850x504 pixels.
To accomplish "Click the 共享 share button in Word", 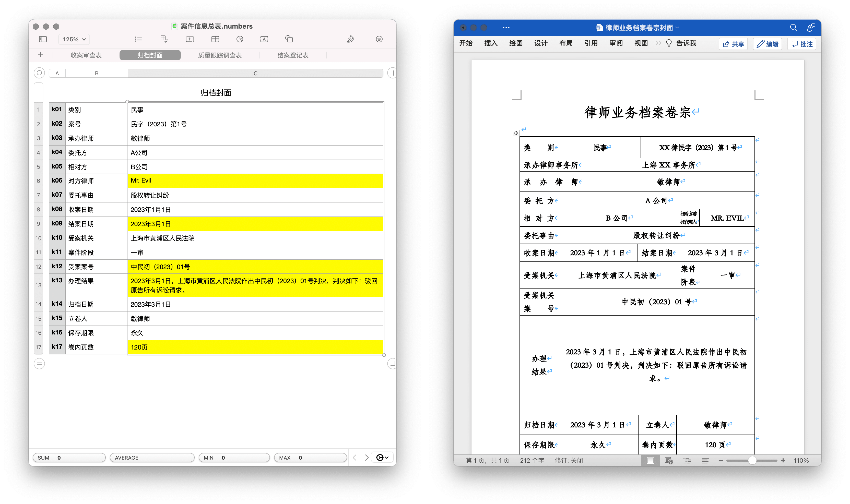I will tap(733, 44).
